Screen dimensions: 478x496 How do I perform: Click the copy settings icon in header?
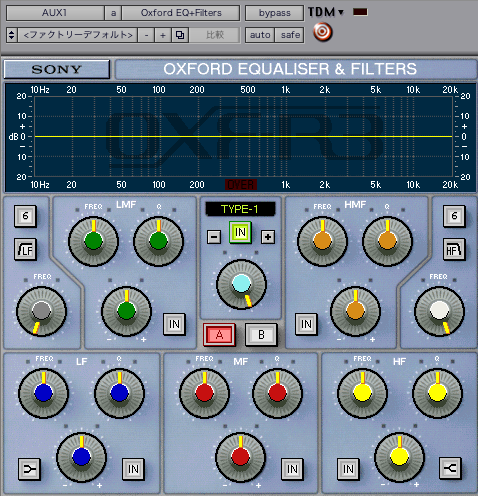point(180,35)
